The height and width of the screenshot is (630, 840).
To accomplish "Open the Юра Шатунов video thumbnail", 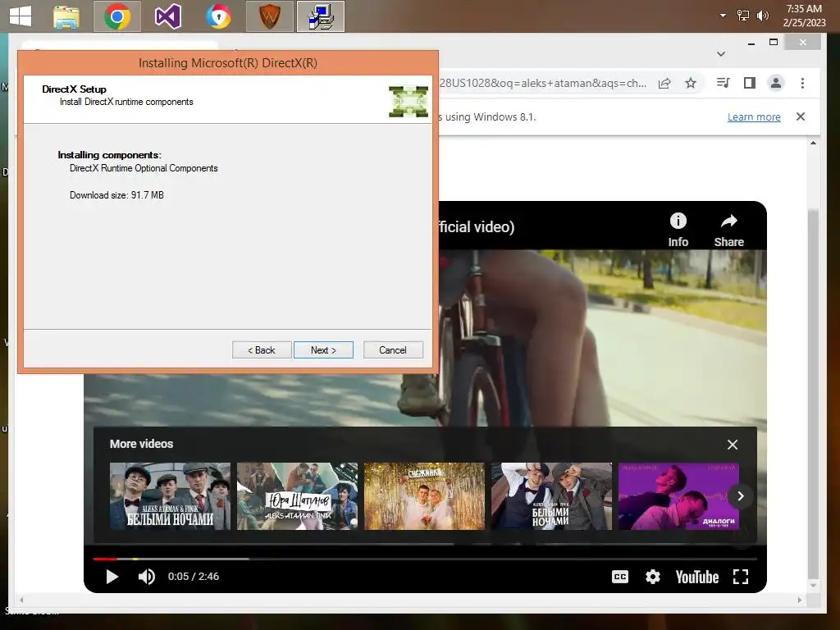I will (297, 496).
